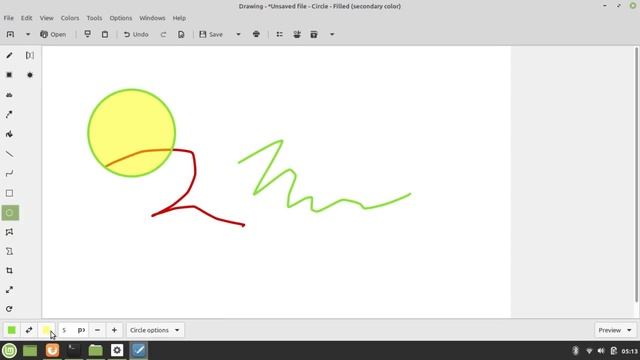Open the Help menu
This screenshot has width=640, height=360.
pyautogui.click(x=179, y=18)
